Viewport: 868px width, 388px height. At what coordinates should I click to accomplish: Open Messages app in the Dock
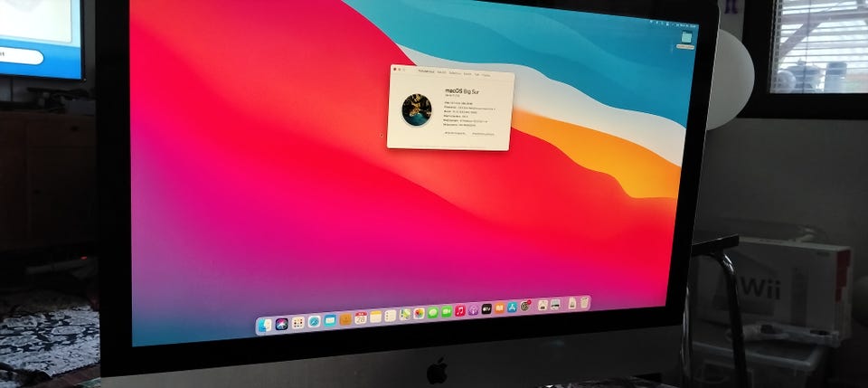pos(433,313)
